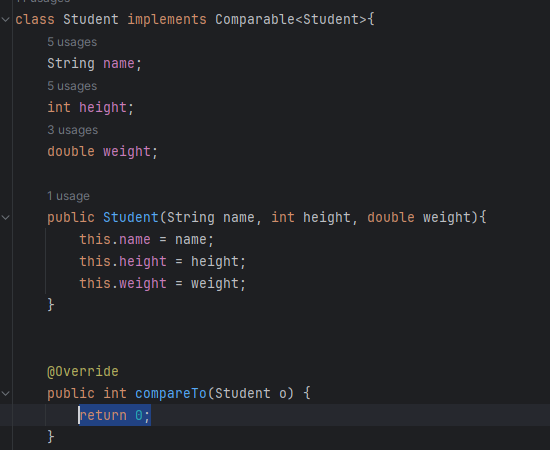This screenshot has height=450, width=550.
Task: Click the '@Override' annotation
Action: tap(83, 371)
